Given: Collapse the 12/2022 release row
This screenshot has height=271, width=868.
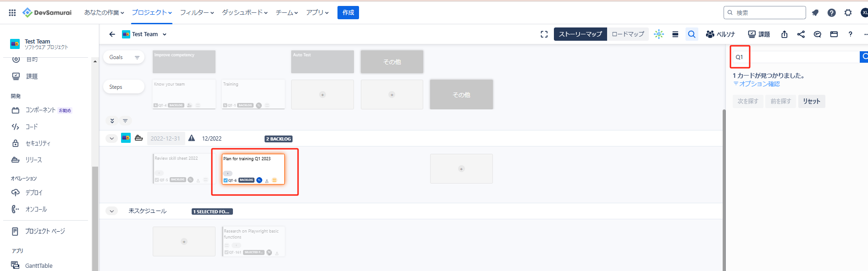Looking at the screenshot, I should tap(111, 138).
